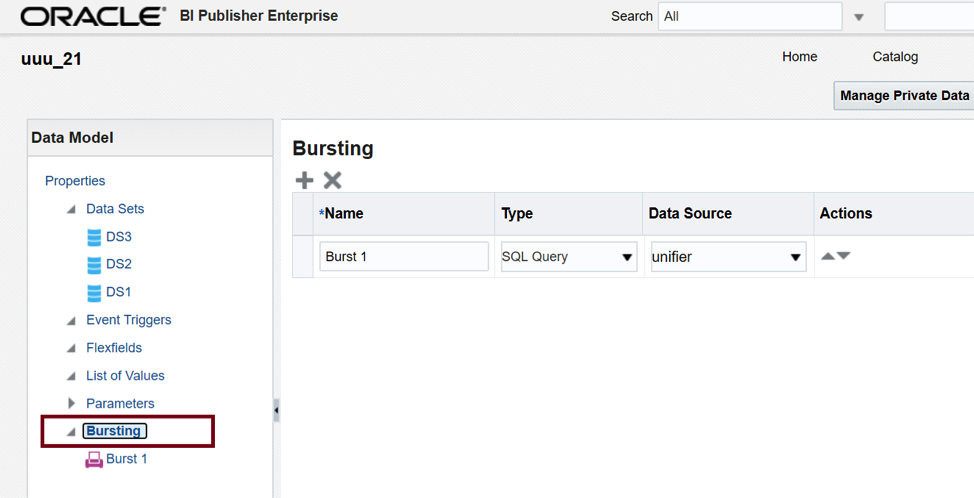The image size is (974, 498).
Task: Click the Name field containing Burst 1
Action: [404, 256]
